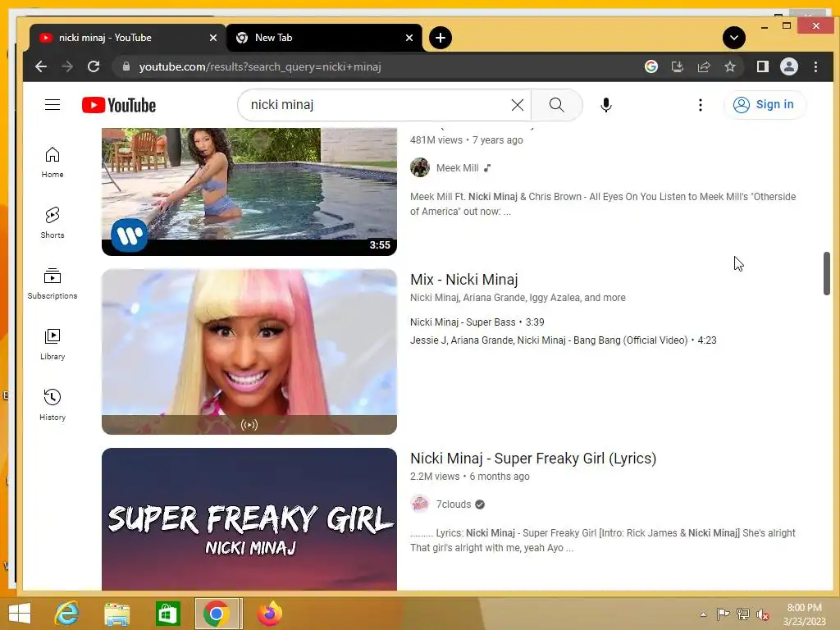This screenshot has height=630, width=840.
Task: Open File Explorer from the taskbar
Action: coord(116,614)
